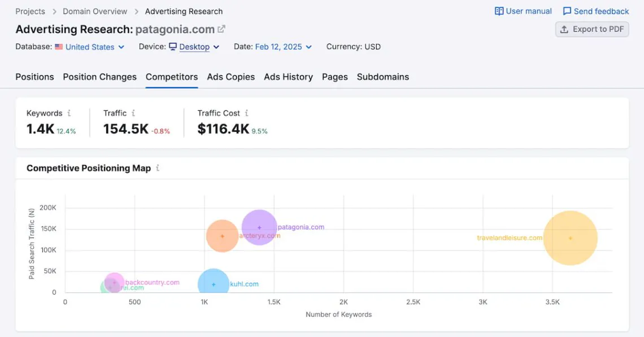Open the User manual book icon
The width and height of the screenshot is (644, 337).
[x=499, y=11]
